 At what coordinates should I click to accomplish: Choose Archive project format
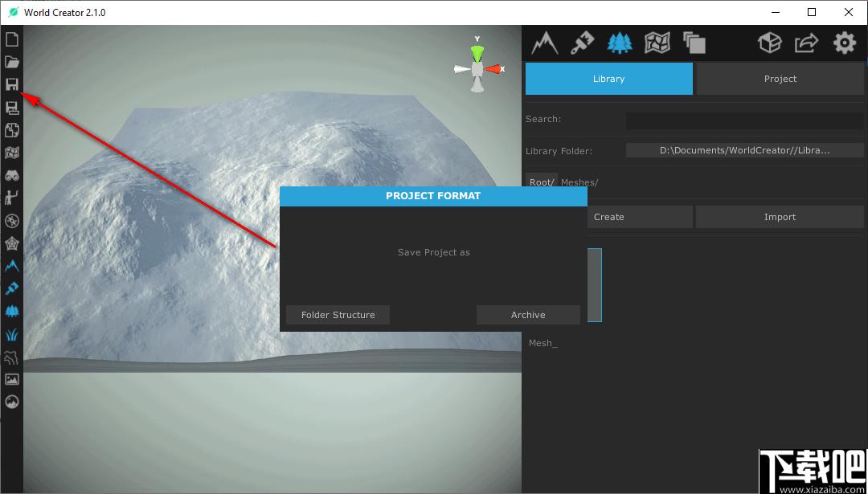coord(528,315)
